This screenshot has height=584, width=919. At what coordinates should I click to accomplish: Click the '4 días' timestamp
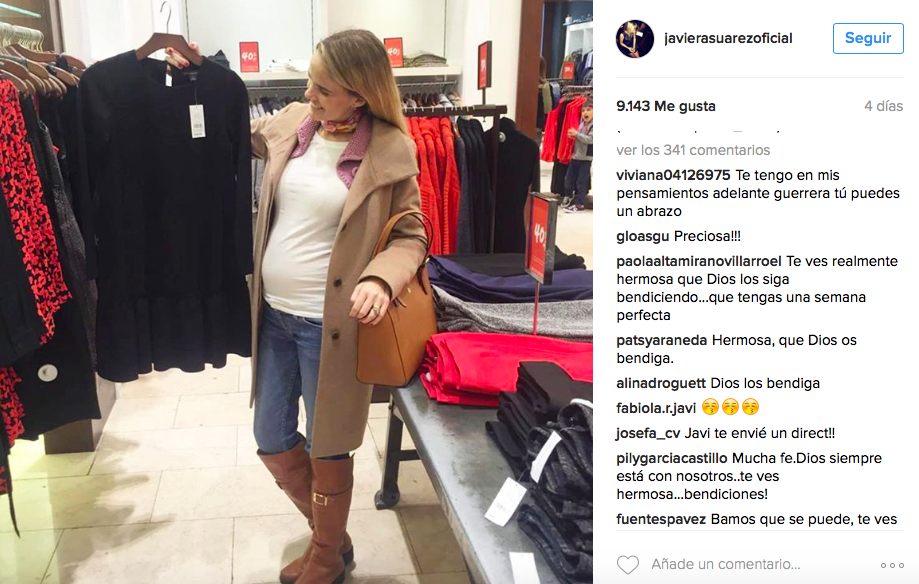[x=883, y=106]
